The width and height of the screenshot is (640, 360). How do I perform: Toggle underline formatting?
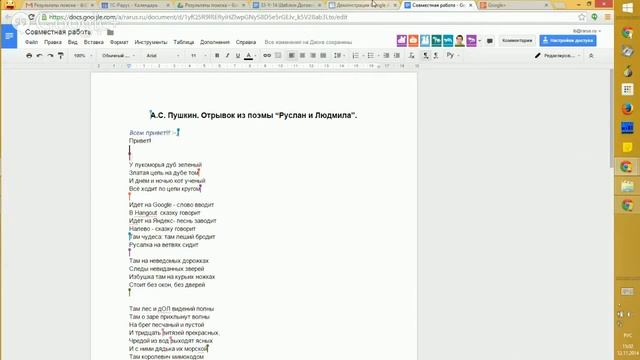238,56
